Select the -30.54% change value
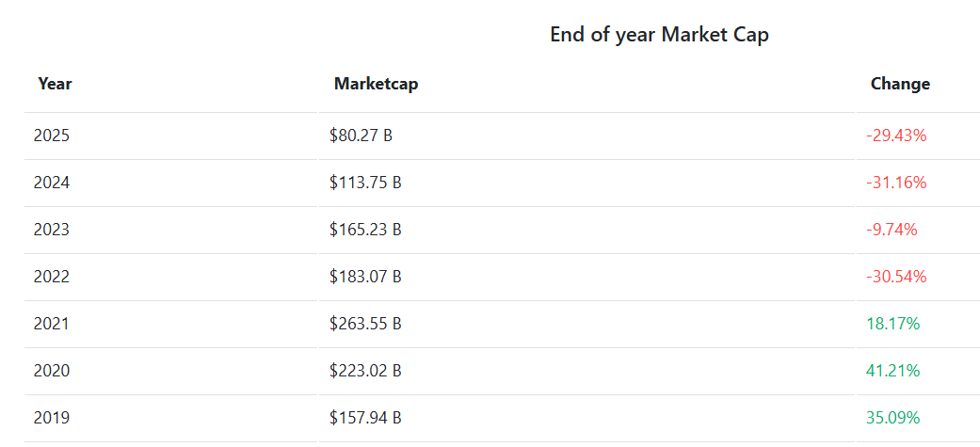 pos(896,277)
